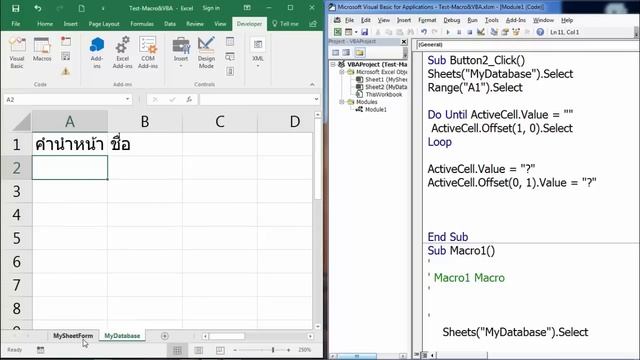
Task: Open Ribbon Display Options icon
Action: click(247, 8)
